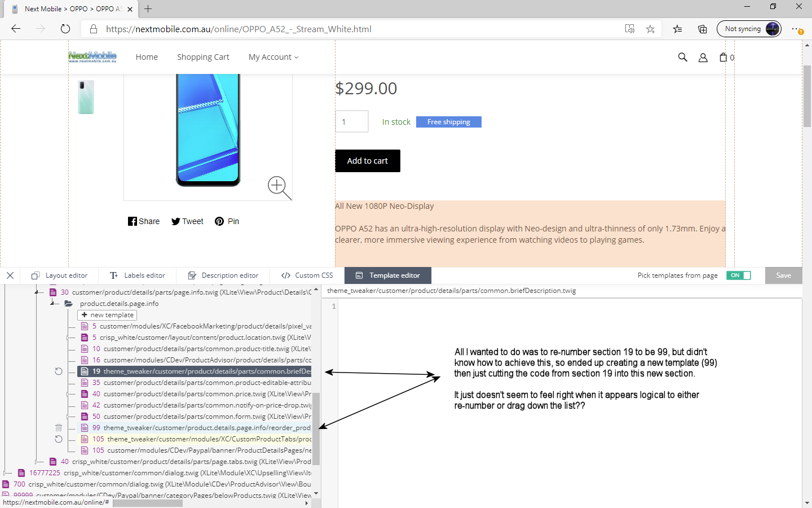View site lock information icon
Image resolution: width=812 pixels, height=508 pixels.
pyautogui.click(x=94, y=29)
